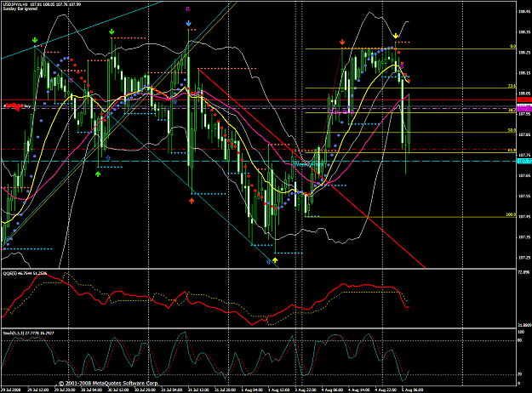Click Fibonacci 100.0 level label
The height and width of the screenshot is (393, 532).
tap(511, 214)
